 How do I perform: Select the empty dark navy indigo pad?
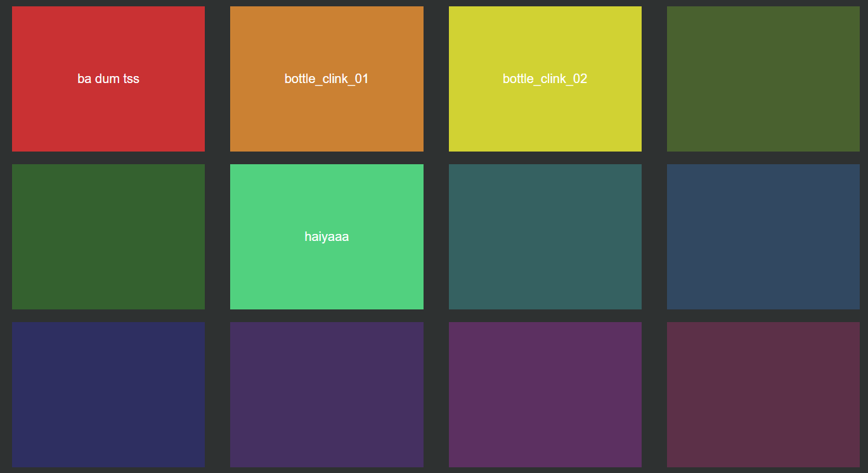(x=108, y=394)
